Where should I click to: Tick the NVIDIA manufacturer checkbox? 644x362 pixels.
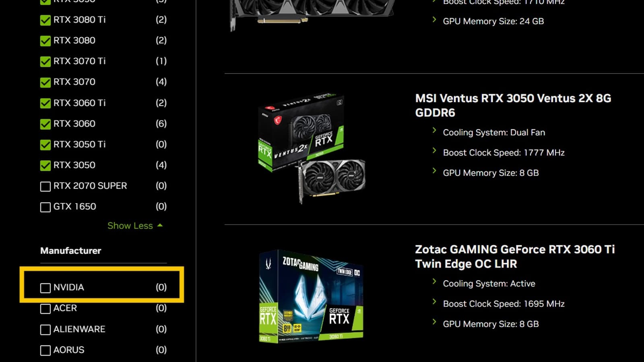tap(45, 288)
